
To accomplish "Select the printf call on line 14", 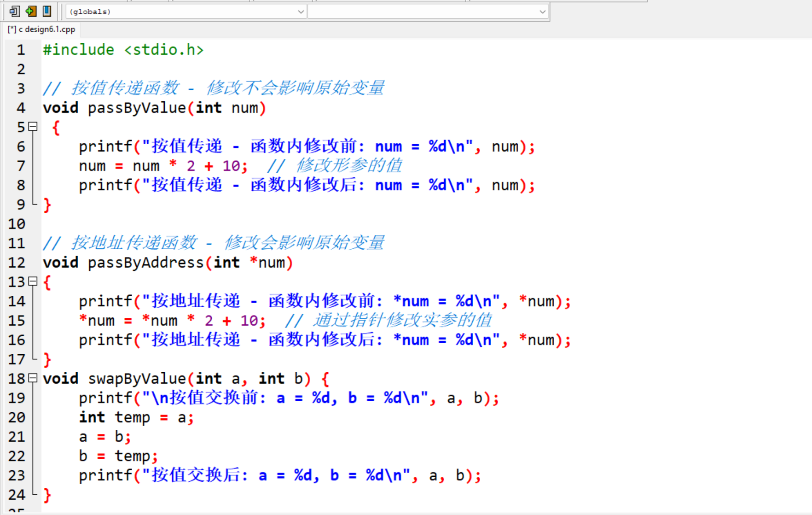I will point(105,301).
